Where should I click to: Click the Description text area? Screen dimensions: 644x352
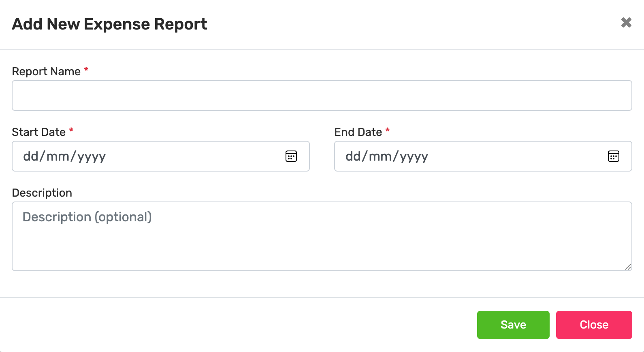pyautogui.click(x=322, y=236)
